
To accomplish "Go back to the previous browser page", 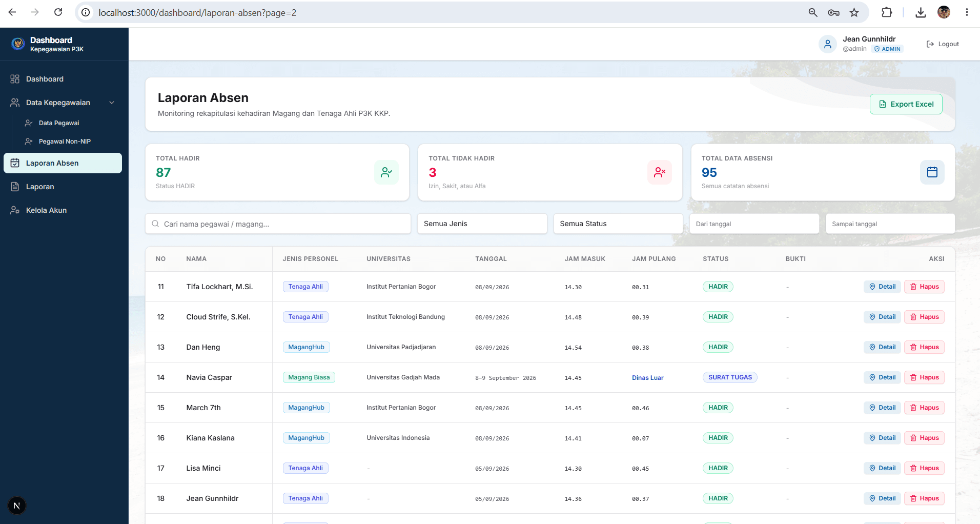I will coord(12,12).
